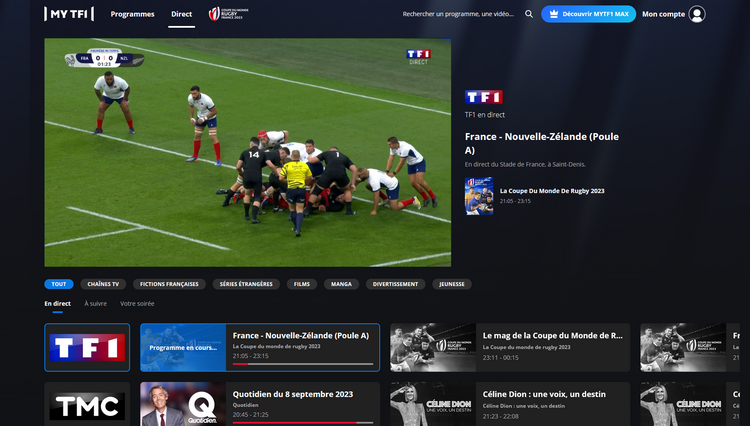Filter by JEUNESSE

452,284
